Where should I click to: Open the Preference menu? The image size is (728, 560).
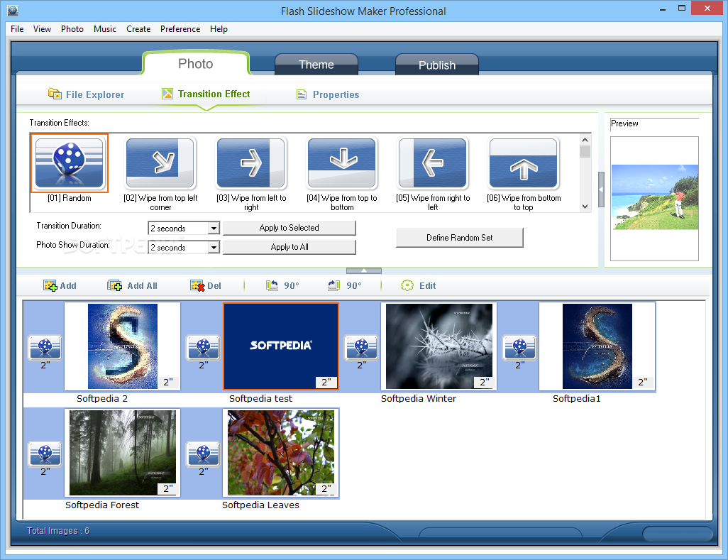180,29
